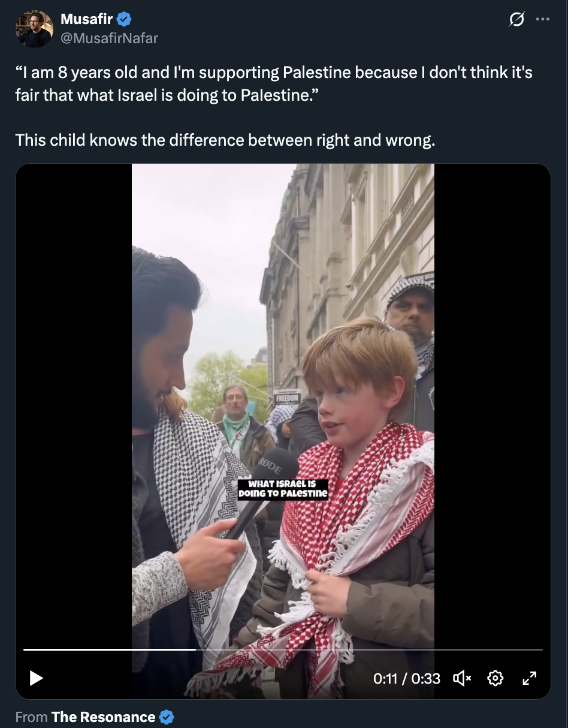Click the tweet quote text

tap(274, 85)
